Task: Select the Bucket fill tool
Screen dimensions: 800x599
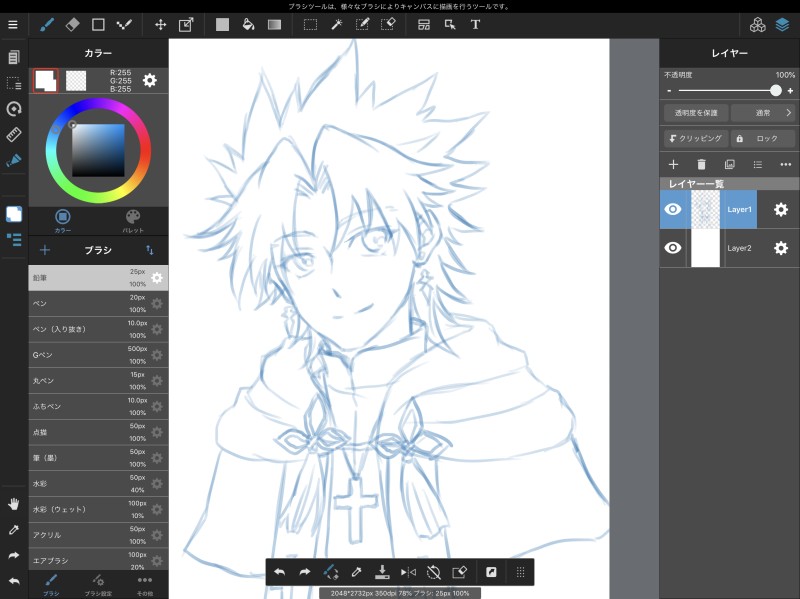Action: tap(248, 24)
